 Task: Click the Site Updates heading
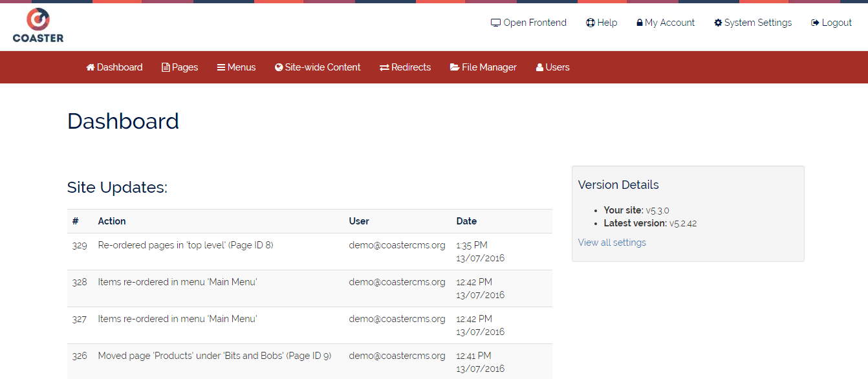117,188
